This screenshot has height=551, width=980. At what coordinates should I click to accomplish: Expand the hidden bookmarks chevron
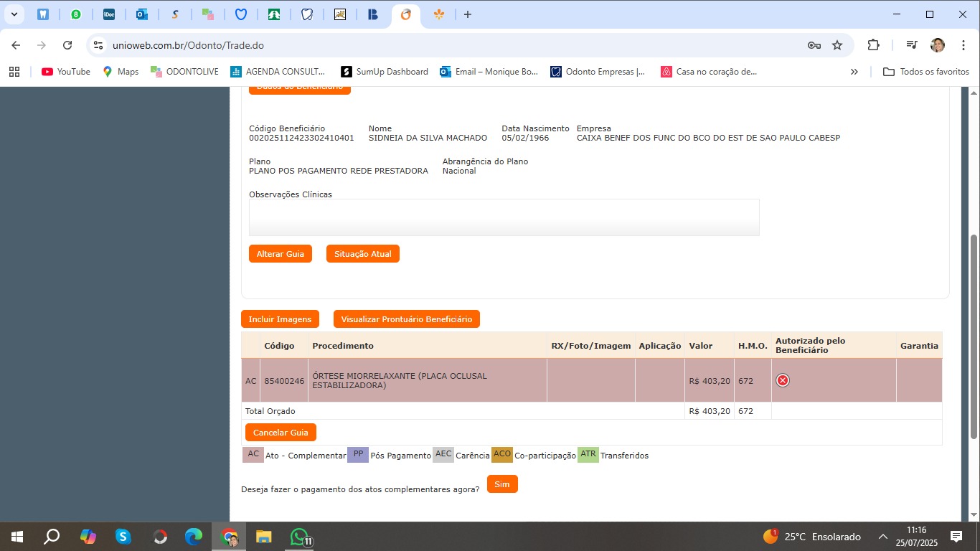click(854, 72)
